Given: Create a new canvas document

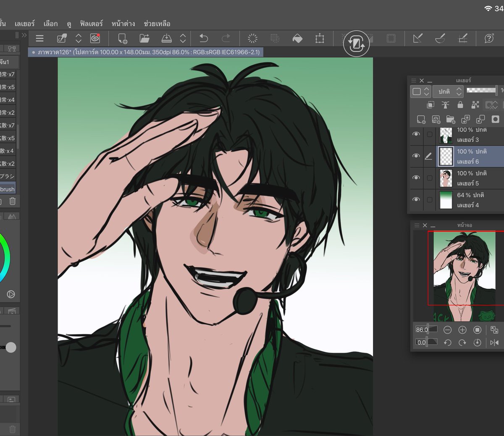Looking at the screenshot, I should (123, 39).
